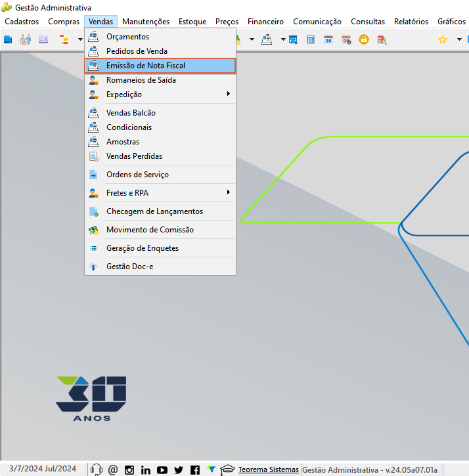Click the graduation cap training icon
Screen dimensions: 469x476
coord(227,469)
